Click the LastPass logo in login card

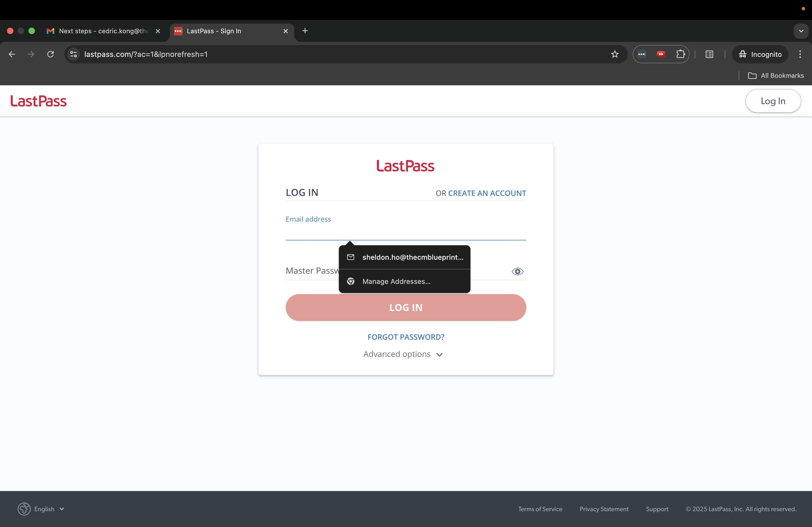tap(405, 166)
